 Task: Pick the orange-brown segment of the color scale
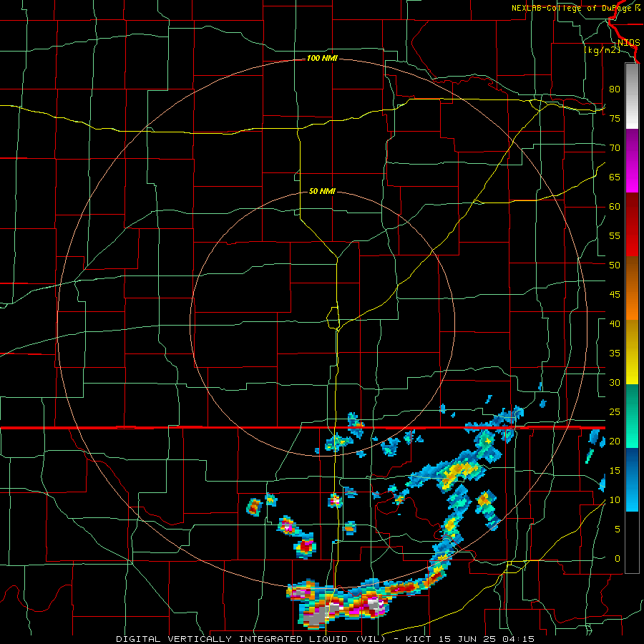coord(632,288)
